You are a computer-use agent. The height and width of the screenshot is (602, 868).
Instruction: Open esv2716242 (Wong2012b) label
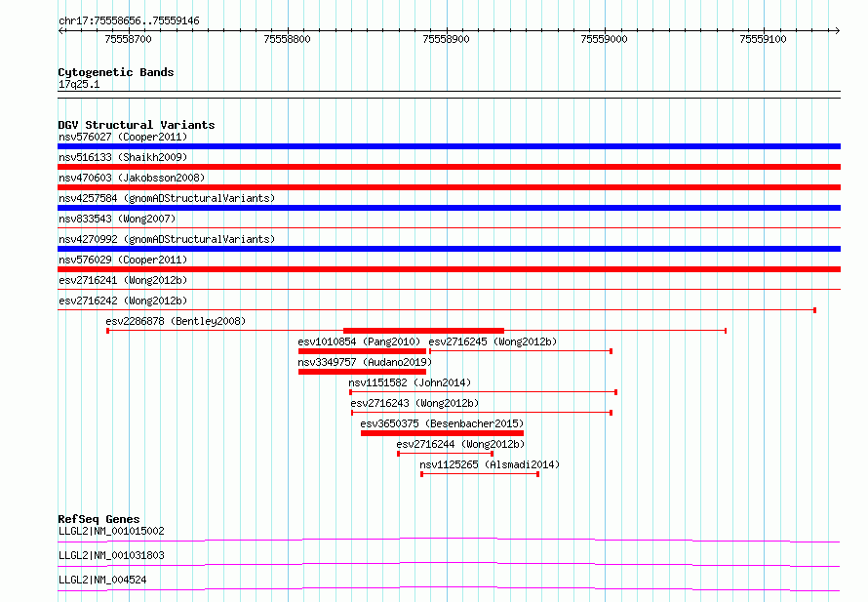click(123, 301)
